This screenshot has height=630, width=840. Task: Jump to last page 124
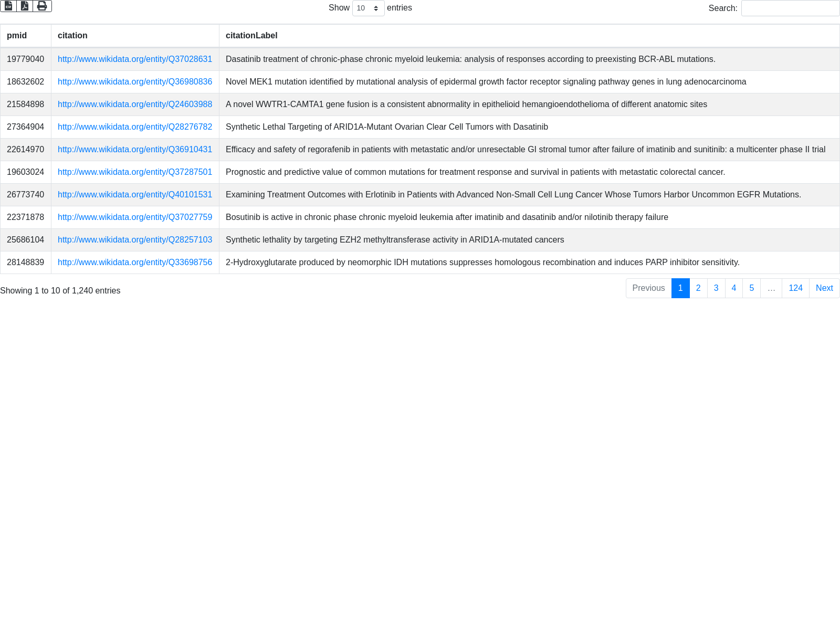click(795, 288)
